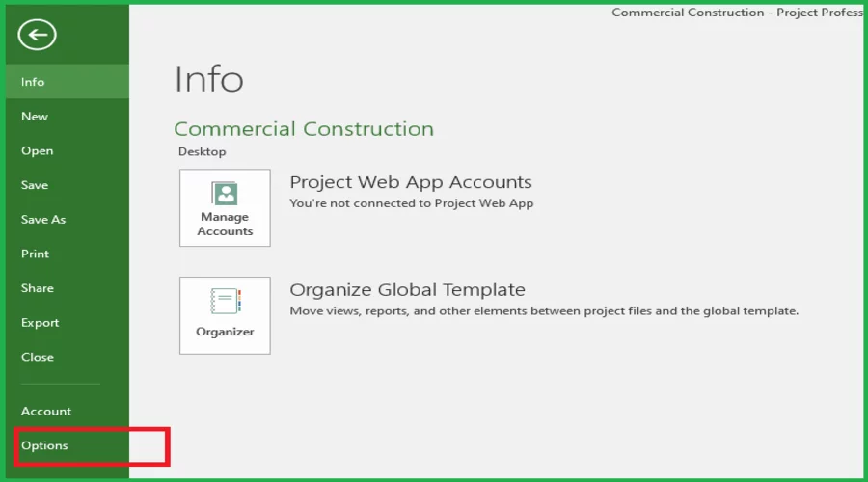This screenshot has width=868, height=482.
Task: Click the Manage Accounts button
Action: pos(225,207)
